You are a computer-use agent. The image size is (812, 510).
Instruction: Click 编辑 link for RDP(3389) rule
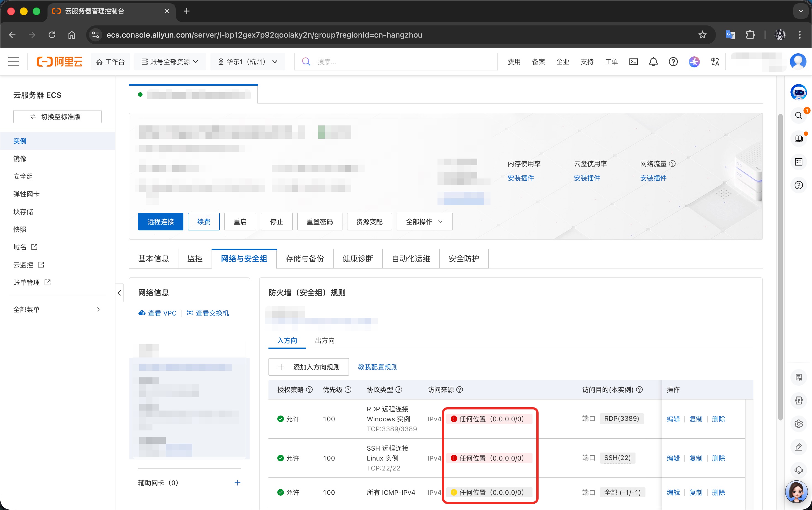[x=673, y=419]
